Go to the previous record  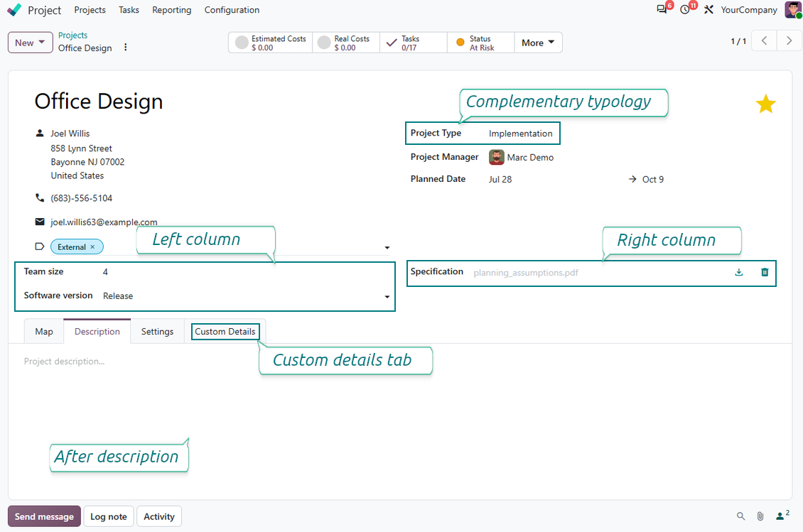coord(764,41)
